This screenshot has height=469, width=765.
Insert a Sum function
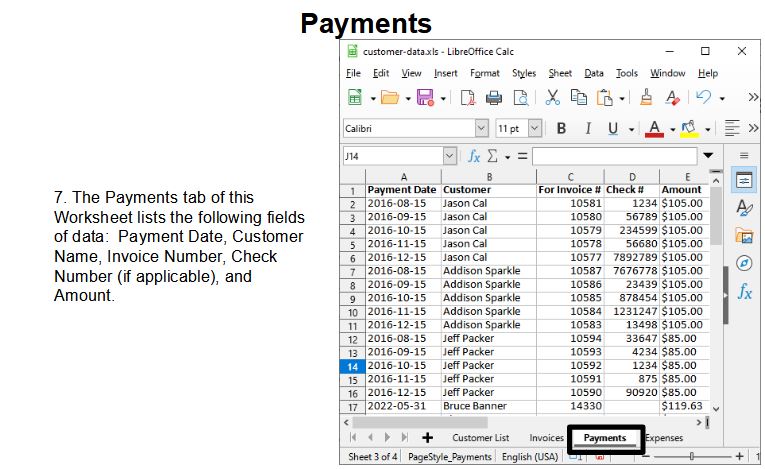click(493, 156)
